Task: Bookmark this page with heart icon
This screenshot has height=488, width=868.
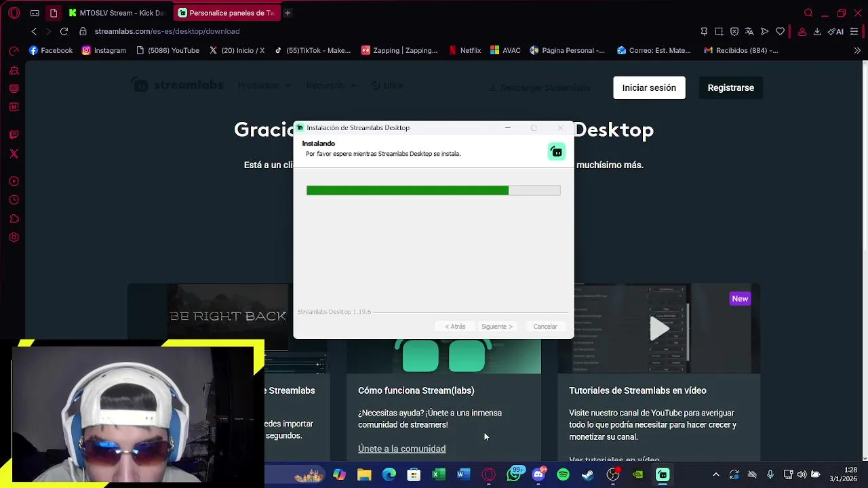Action: pos(781,31)
